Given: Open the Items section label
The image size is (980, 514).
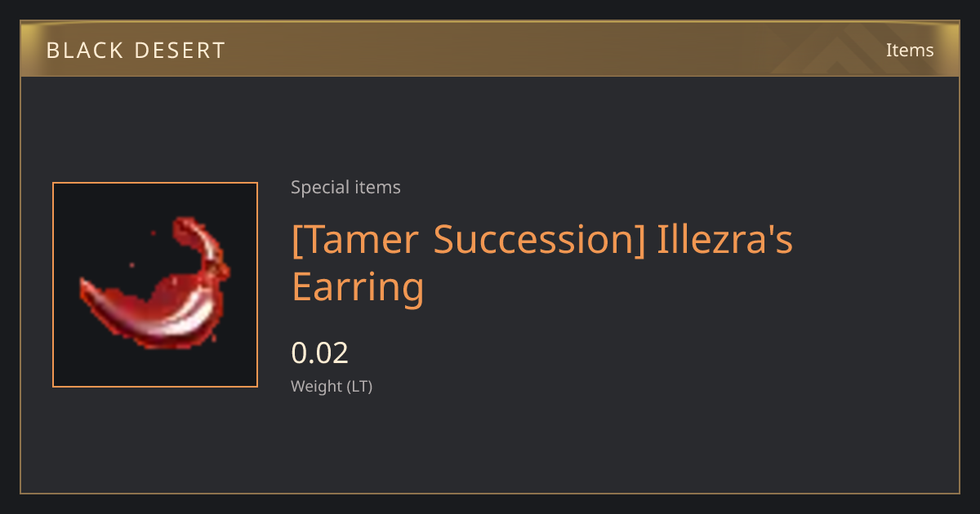Looking at the screenshot, I should (910, 50).
